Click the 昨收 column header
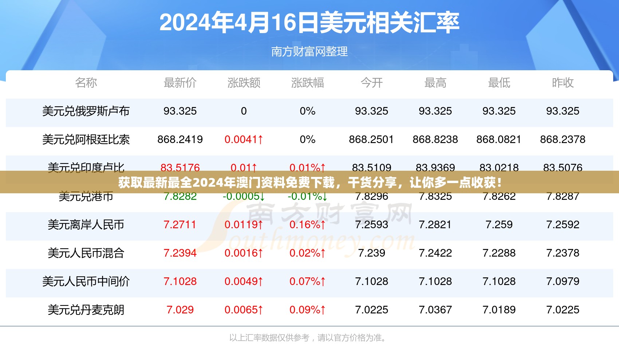Viewport: 619px width, 364px height. coord(563,83)
